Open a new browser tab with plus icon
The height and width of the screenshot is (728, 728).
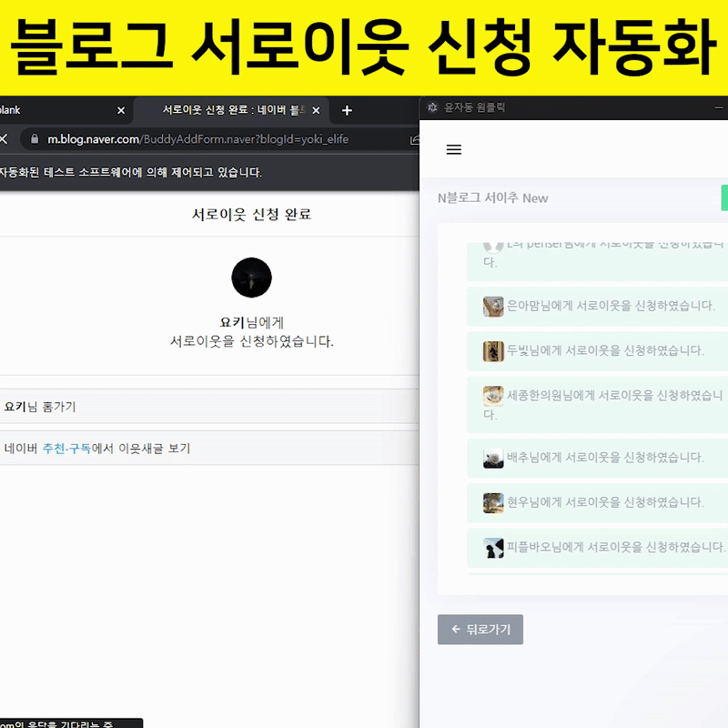(x=347, y=110)
